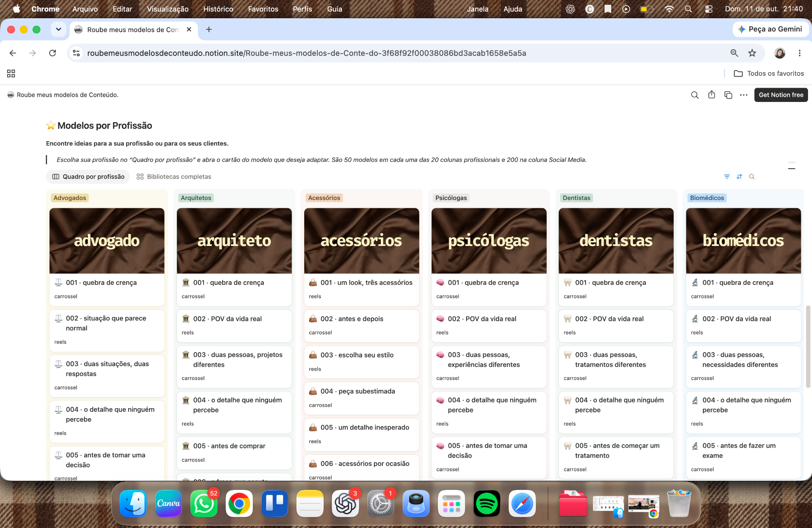
Task: Click the Psicólogas column label
Action: coord(451,198)
